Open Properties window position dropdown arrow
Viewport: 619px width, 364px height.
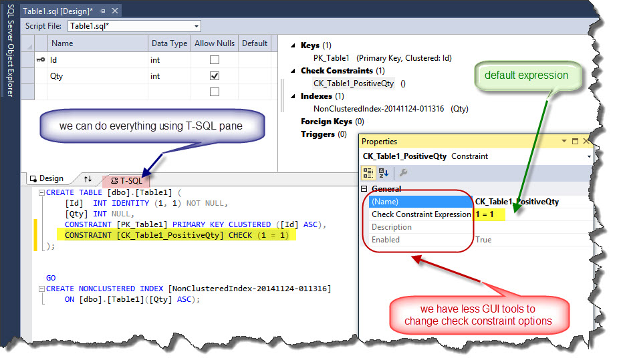pyautogui.click(x=564, y=141)
